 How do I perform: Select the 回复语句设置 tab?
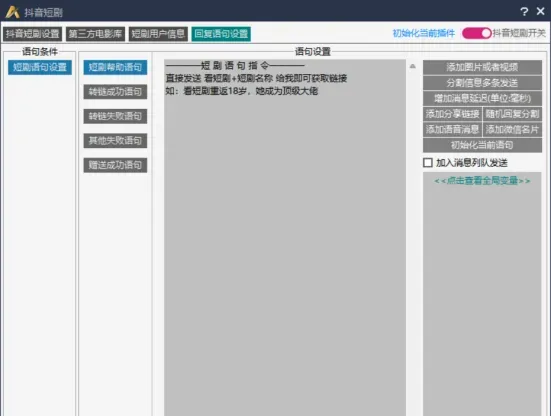(x=221, y=34)
